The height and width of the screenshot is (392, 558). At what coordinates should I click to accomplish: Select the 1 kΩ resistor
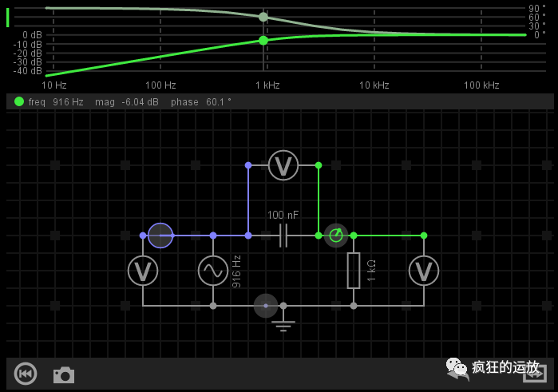pyautogui.click(x=354, y=271)
